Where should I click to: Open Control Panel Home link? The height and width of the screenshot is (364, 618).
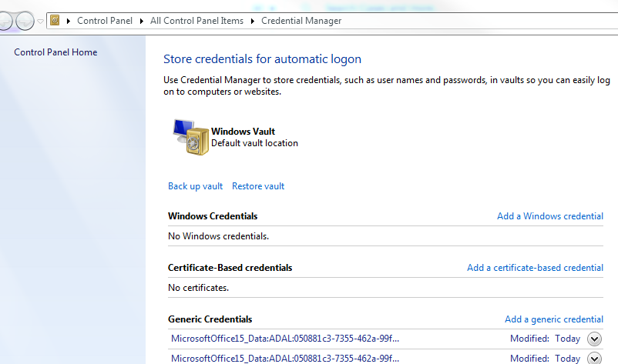tap(55, 52)
